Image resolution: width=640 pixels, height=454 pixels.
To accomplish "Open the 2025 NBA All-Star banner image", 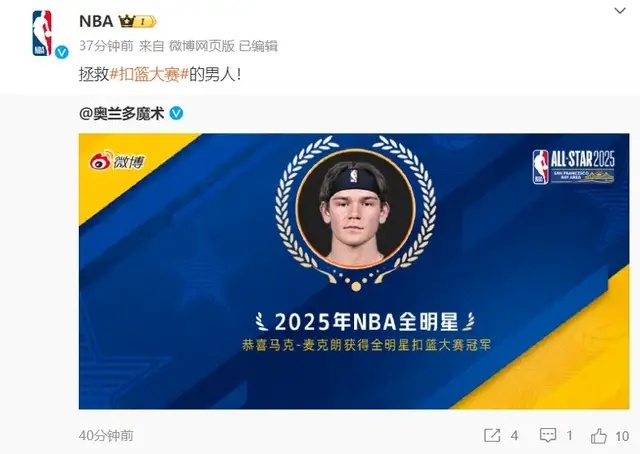I will click(x=354, y=271).
